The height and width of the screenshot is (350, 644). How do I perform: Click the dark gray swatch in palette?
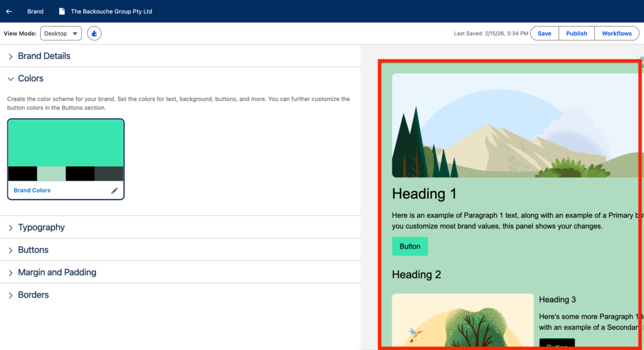point(109,174)
